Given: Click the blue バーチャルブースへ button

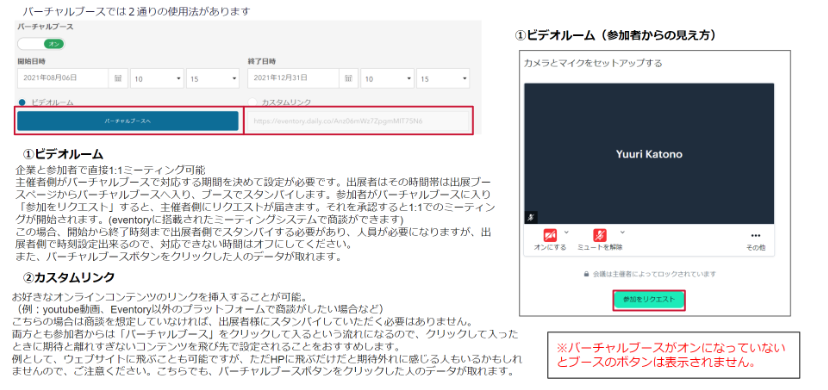Looking at the screenshot, I should click(128, 121).
